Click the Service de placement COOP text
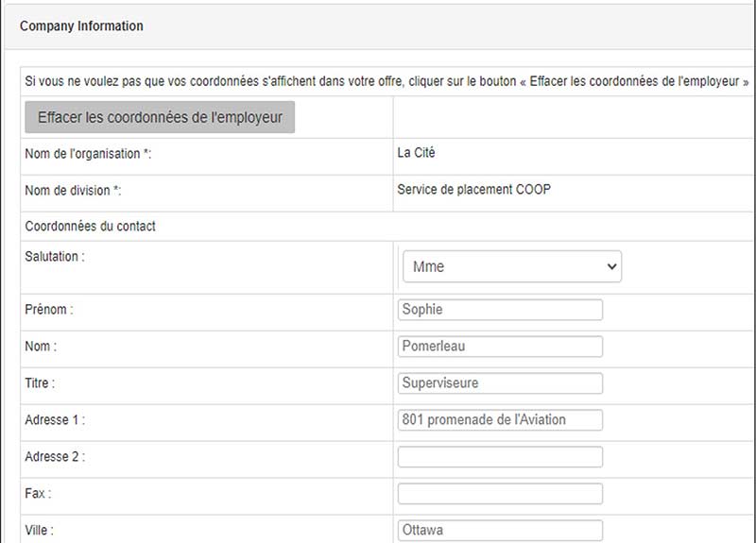 [474, 190]
